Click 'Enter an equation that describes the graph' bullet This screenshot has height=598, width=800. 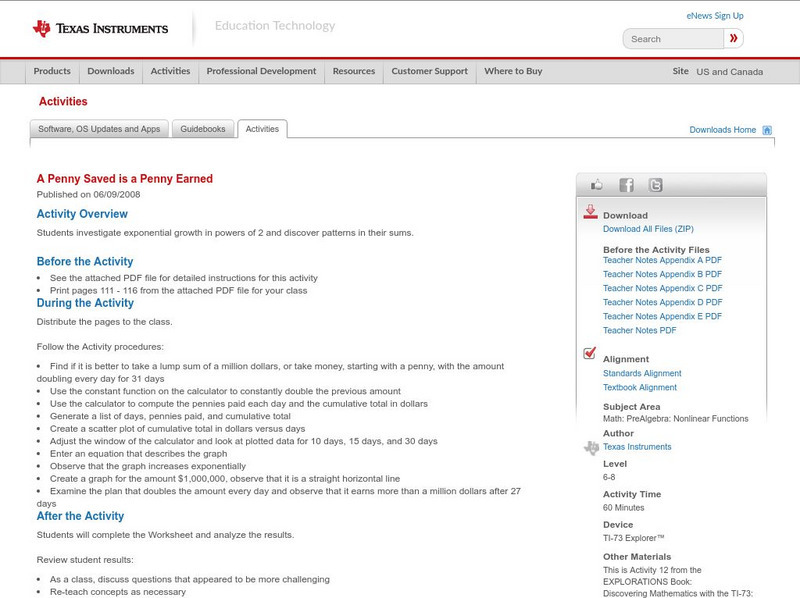[138, 454]
